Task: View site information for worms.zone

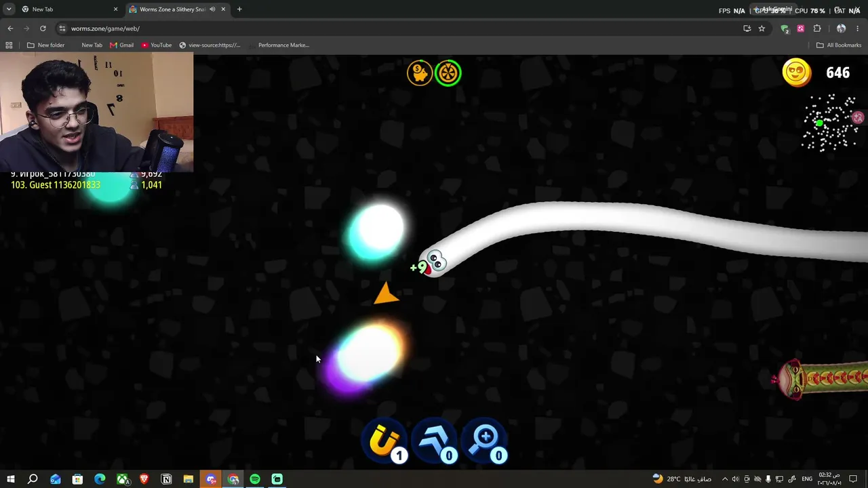Action: (62, 28)
